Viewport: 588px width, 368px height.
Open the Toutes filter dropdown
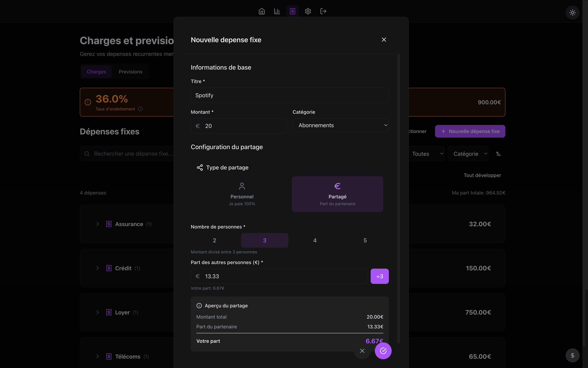[427, 154]
